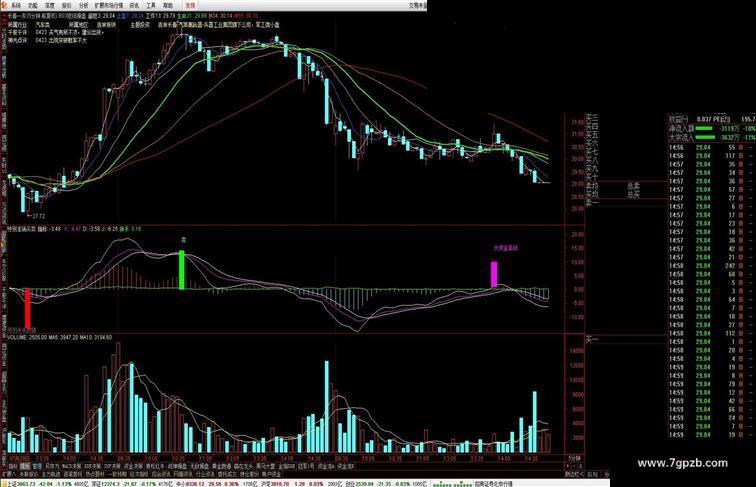The height and width of the screenshot is (487, 756).
Task: Open the 主力轨迹 tab
Action: click(50, 474)
